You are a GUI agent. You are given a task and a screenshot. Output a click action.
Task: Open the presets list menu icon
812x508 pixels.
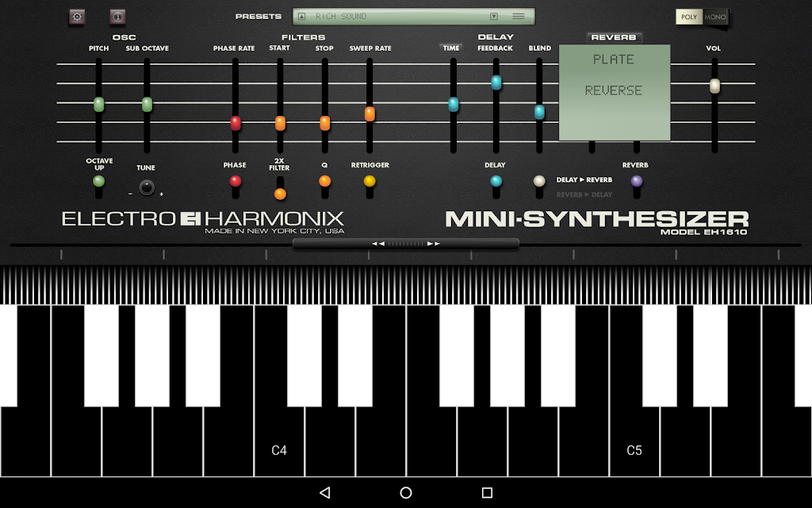point(519,17)
